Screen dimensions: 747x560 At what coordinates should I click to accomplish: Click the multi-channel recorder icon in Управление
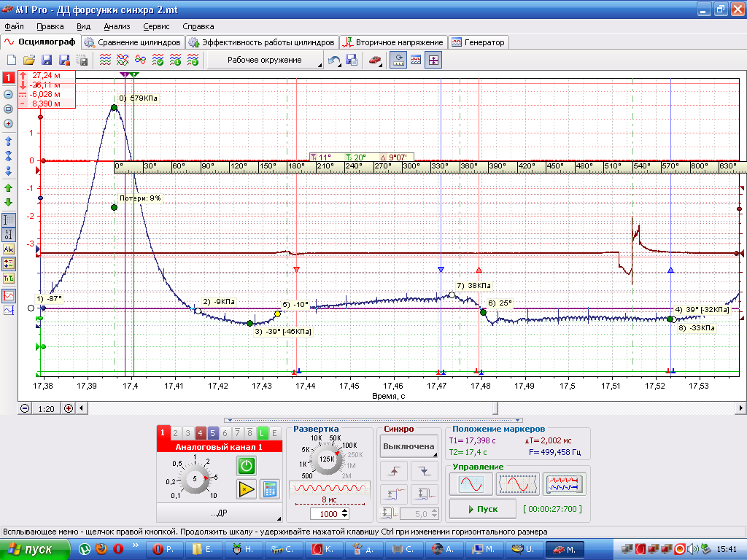[x=564, y=484]
